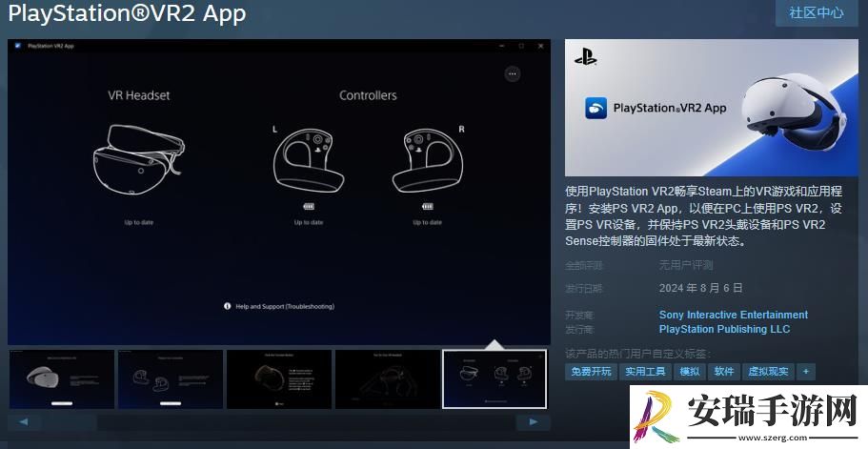This screenshot has width=868, height=449.
Task: Select the 模拟 tag
Action: [x=690, y=372]
